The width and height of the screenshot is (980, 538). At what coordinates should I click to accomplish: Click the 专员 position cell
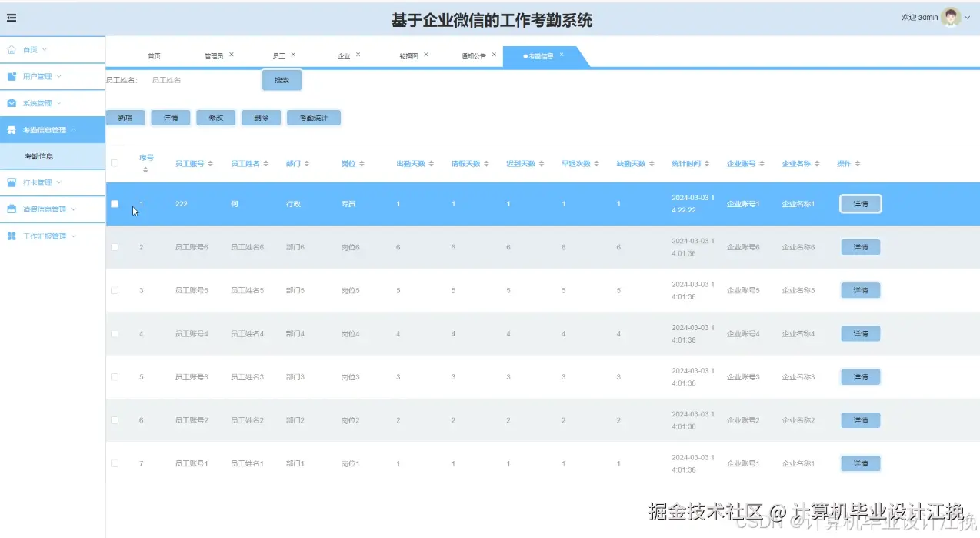[x=348, y=204]
